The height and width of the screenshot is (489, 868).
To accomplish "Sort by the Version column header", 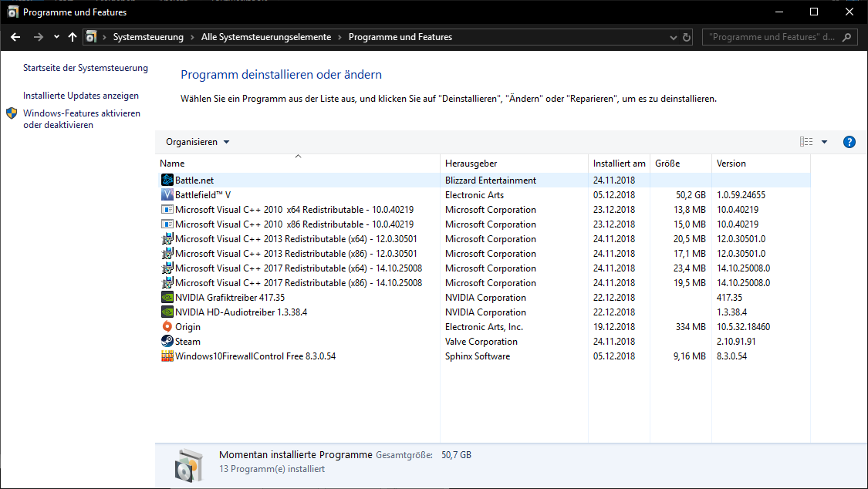I will tap(762, 164).
